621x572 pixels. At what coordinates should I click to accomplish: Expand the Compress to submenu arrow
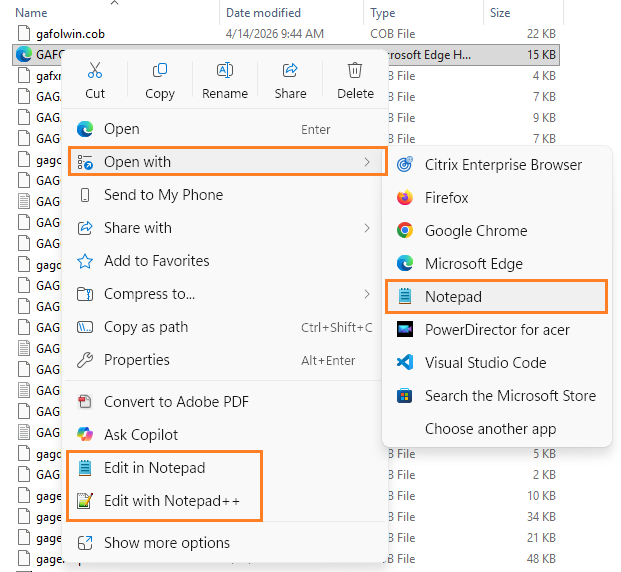pyautogui.click(x=367, y=294)
